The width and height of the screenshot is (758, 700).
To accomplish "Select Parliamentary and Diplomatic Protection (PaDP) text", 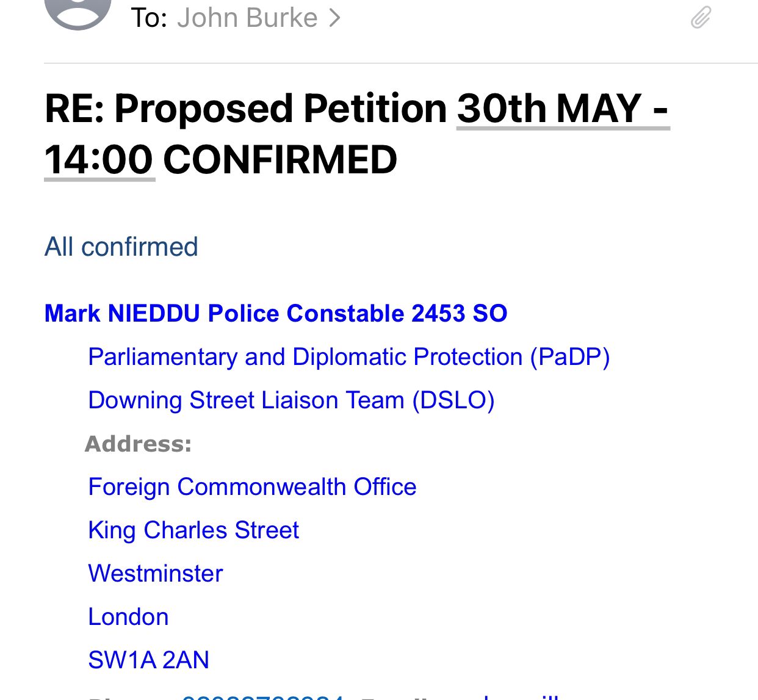I will [x=348, y=357].
